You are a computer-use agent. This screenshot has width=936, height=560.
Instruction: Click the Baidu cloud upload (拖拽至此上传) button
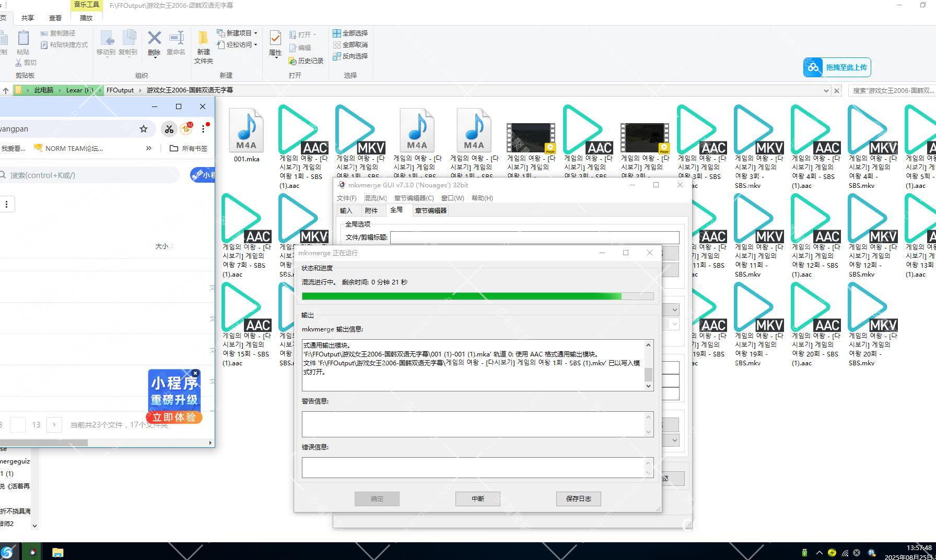point(837,67)
